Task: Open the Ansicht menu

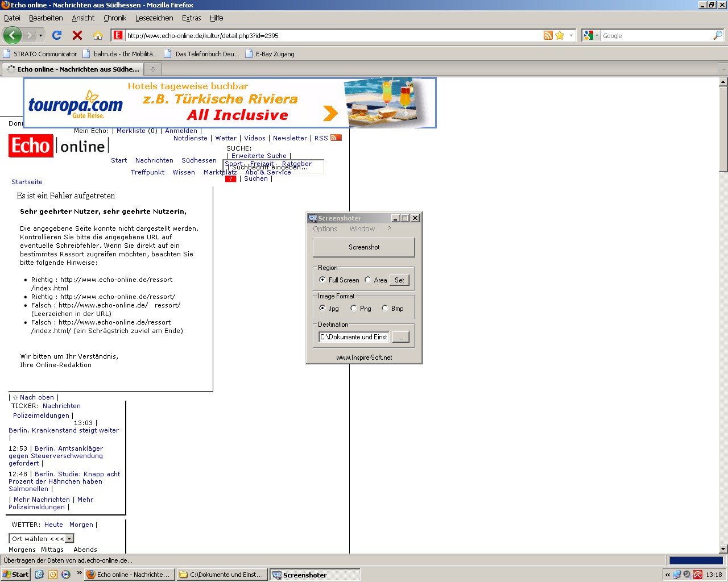Action: point(83,18)
